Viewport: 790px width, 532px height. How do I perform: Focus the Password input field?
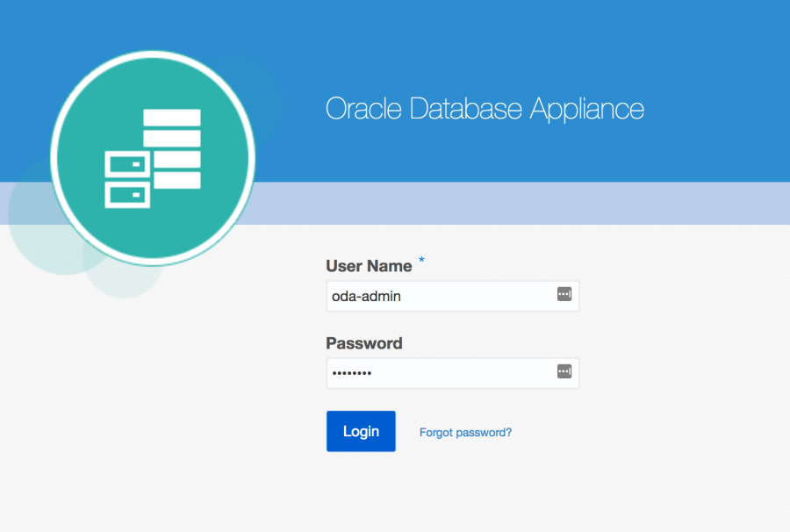tap(452, 373)
